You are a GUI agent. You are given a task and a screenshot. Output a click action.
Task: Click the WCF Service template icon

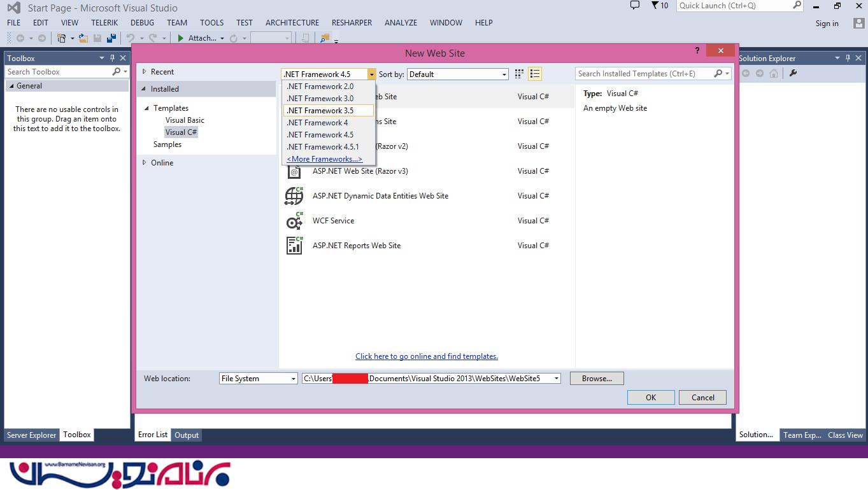tap(294, 221)
